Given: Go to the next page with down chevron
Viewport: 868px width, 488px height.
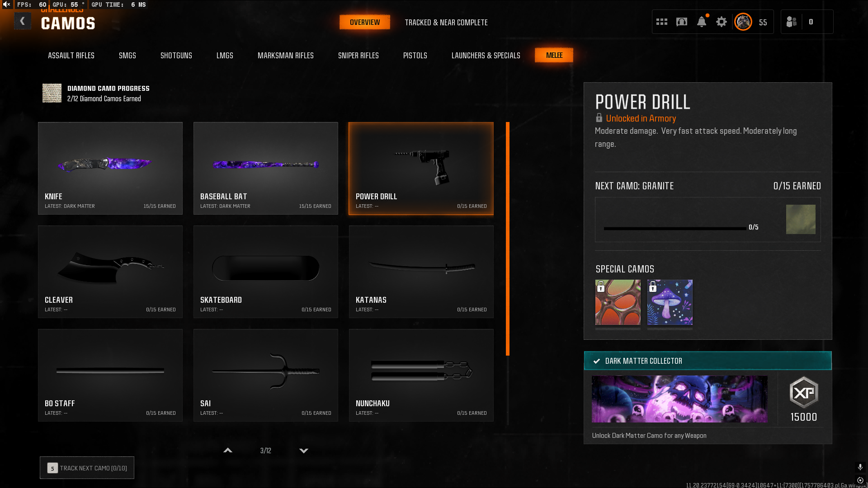Looking at the screenshot, I should (x=304, y=450).
